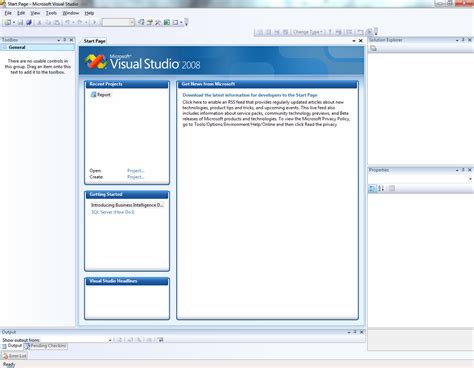This screenshot has height=368, width=474.
Task: Click the Undo toolbar icon
Action: (x=67, y=22)
